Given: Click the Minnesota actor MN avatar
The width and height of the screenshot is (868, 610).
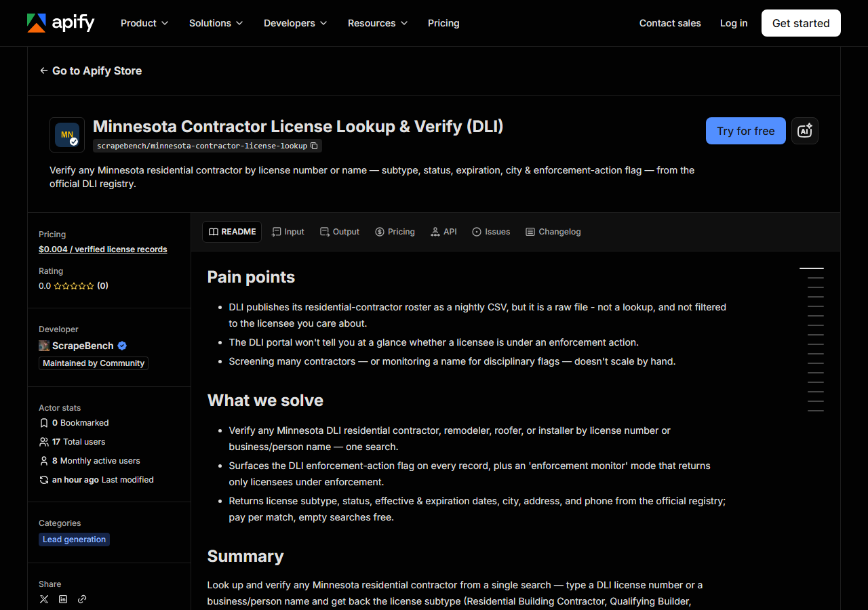Looking at the screenshot, I should point(67,135).
